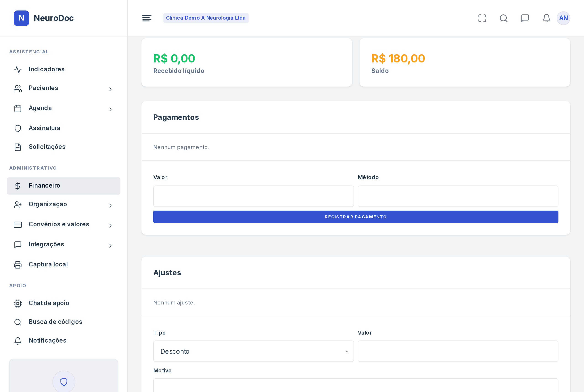Image resolution: width=584 pixels, height=392 pixels.
Task: Open the notifications bell in header
Action: click(546, 18)
